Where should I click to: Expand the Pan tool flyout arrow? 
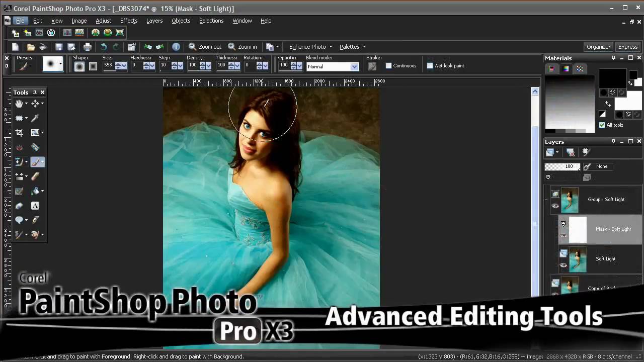click(x=26, y=104)
